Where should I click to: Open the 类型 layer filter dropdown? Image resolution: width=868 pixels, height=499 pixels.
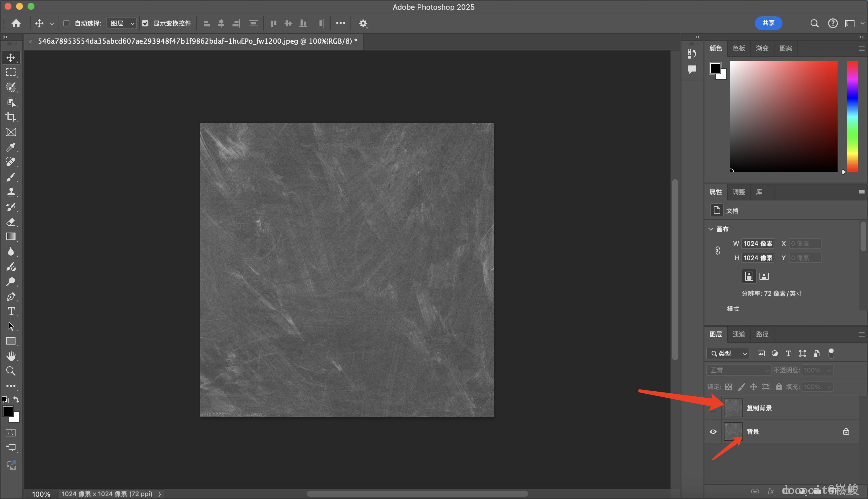(728, 353)
